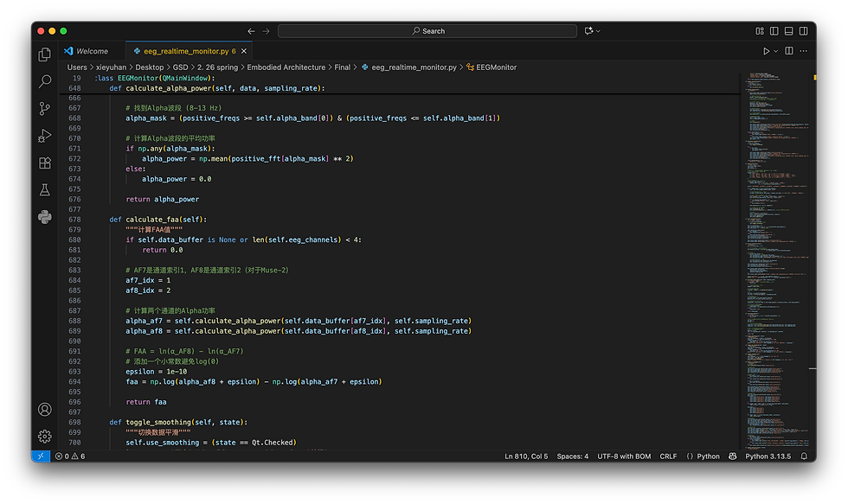Open the Manage gear menu
The image size is (848, 504).
click(x=45, y=436)
